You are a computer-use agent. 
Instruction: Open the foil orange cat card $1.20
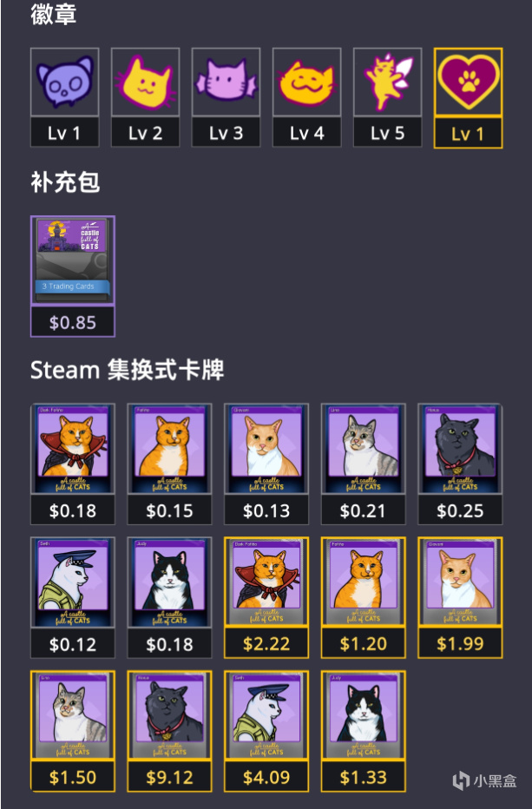tap(364, 597)
